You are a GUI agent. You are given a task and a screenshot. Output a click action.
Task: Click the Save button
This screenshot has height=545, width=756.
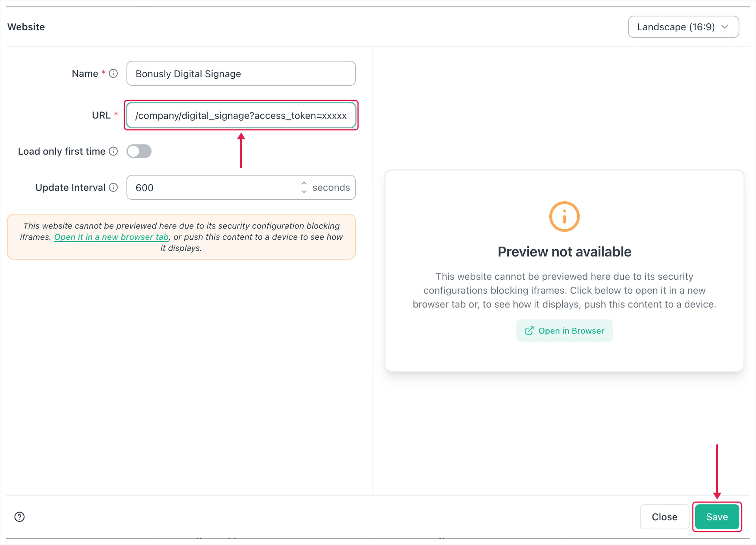717,517
